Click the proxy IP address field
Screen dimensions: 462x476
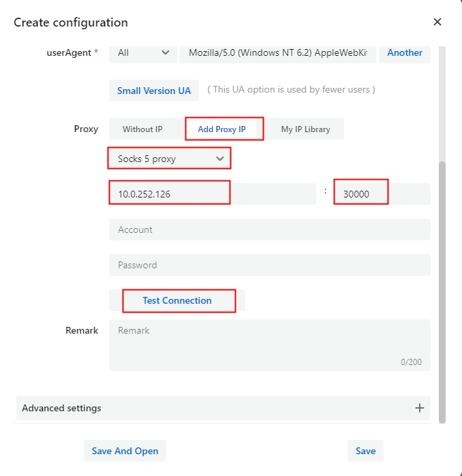tap(211, 194)
